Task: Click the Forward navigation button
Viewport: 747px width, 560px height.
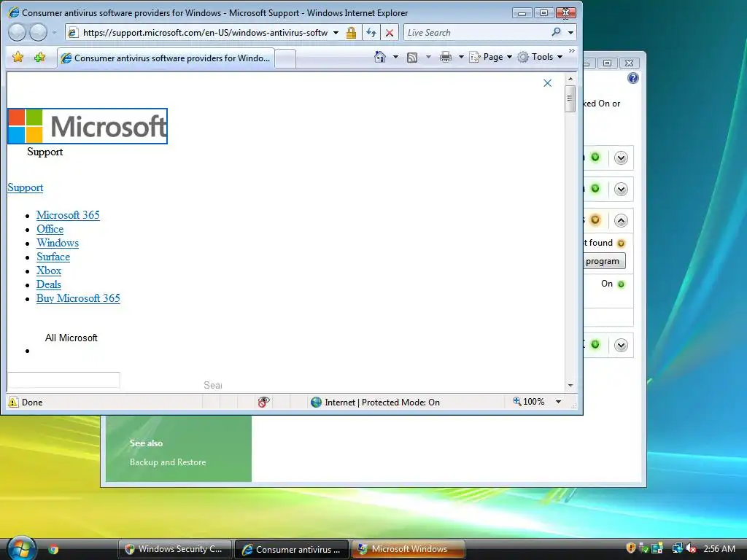Action: pyautogui.click(x=38, y=32)
